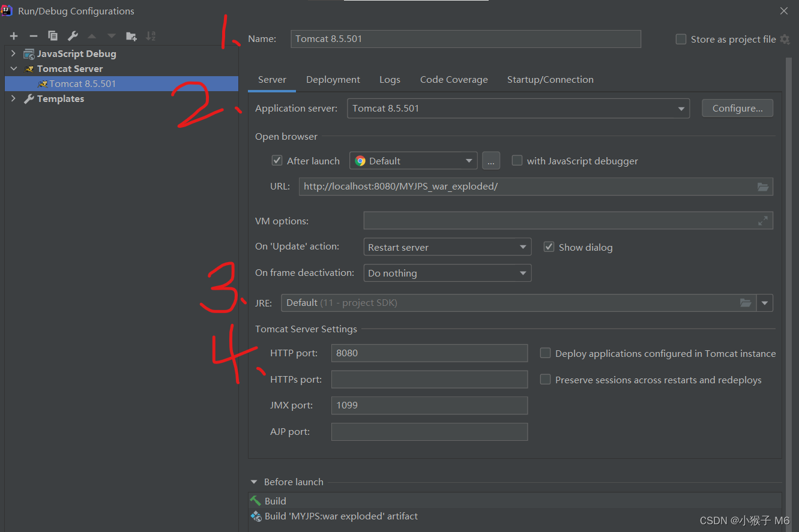Screen dimensions: 799x532
Task: Toggle Store as project file checkbox
Action: (681, 40)
